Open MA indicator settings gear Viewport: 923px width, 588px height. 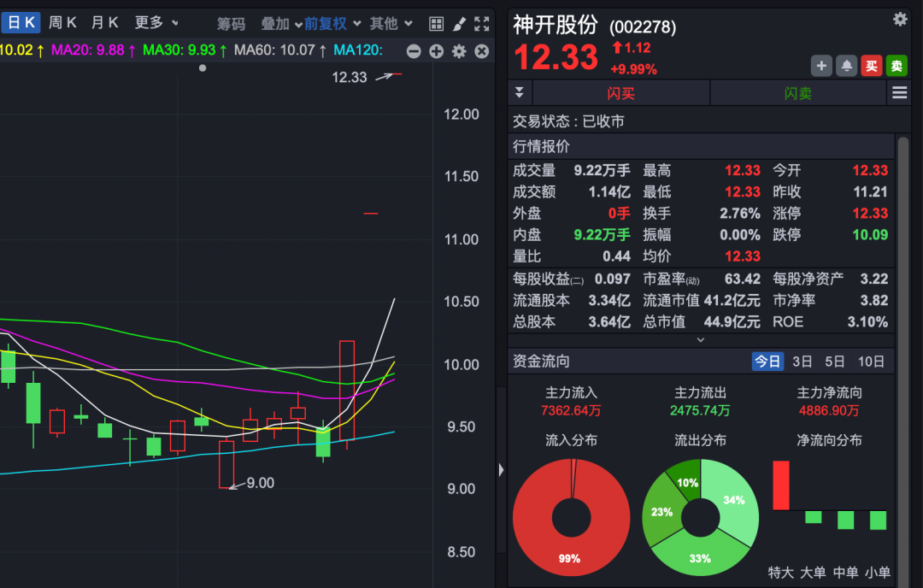click(459, 51)
